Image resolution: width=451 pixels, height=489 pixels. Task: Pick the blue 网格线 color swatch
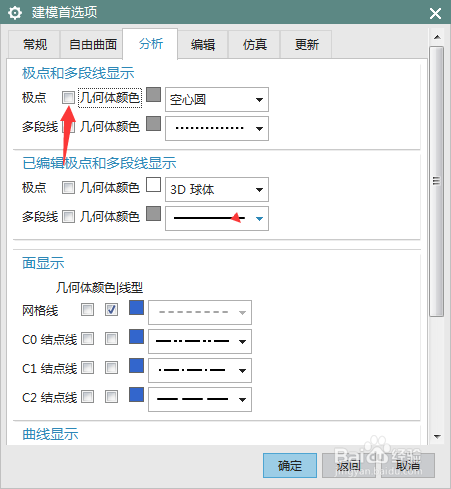(x=136, y=307)
